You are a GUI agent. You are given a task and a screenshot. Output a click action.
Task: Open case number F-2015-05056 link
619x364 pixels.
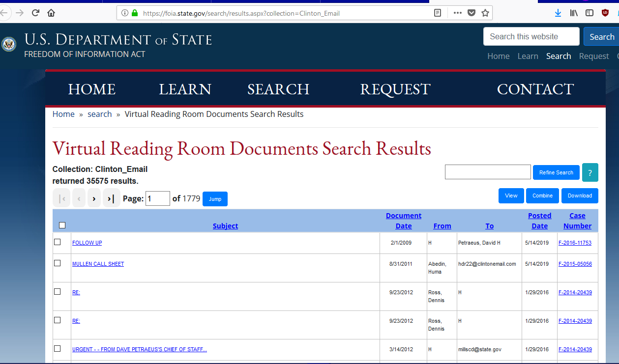pos(575,264)
